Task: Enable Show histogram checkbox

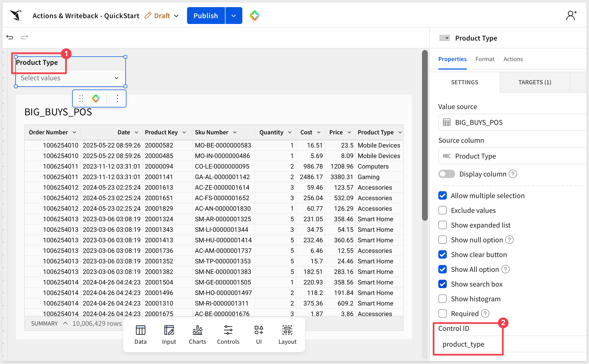Action: point(443,299)
